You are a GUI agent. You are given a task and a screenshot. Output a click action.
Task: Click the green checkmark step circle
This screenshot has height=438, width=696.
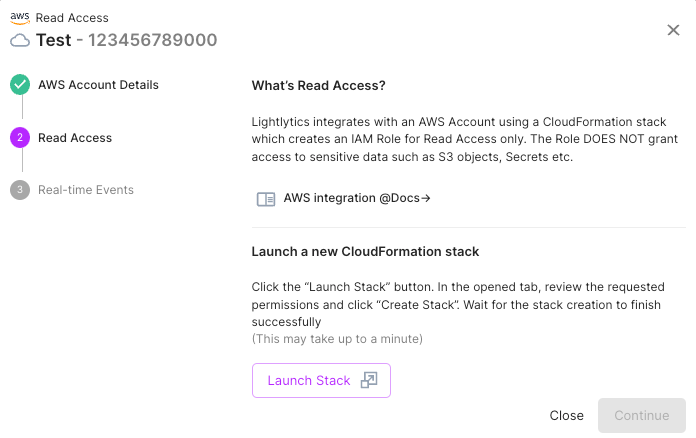[x=20, y=84]
